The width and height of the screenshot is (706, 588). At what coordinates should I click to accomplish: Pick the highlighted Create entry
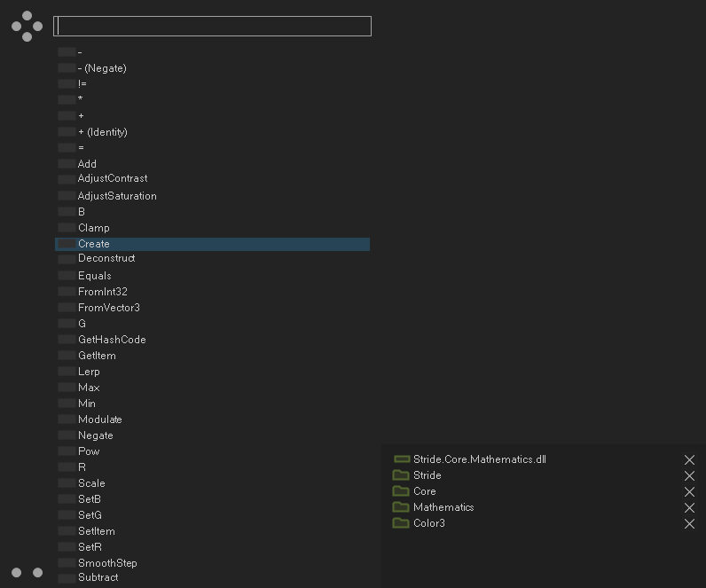click(212, 244)
